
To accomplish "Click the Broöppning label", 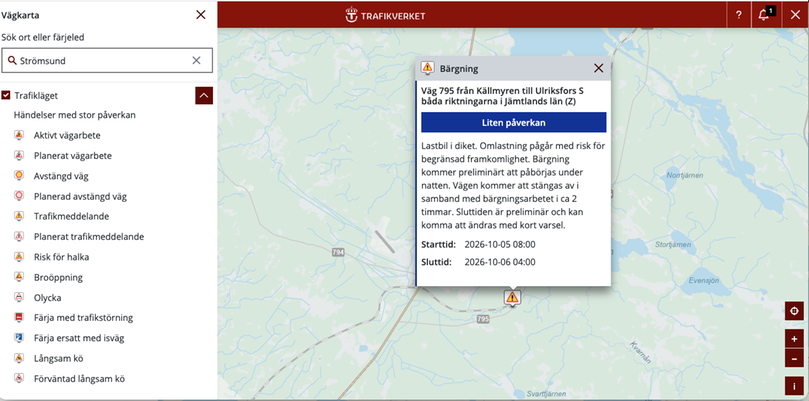I will coord(58,277).
